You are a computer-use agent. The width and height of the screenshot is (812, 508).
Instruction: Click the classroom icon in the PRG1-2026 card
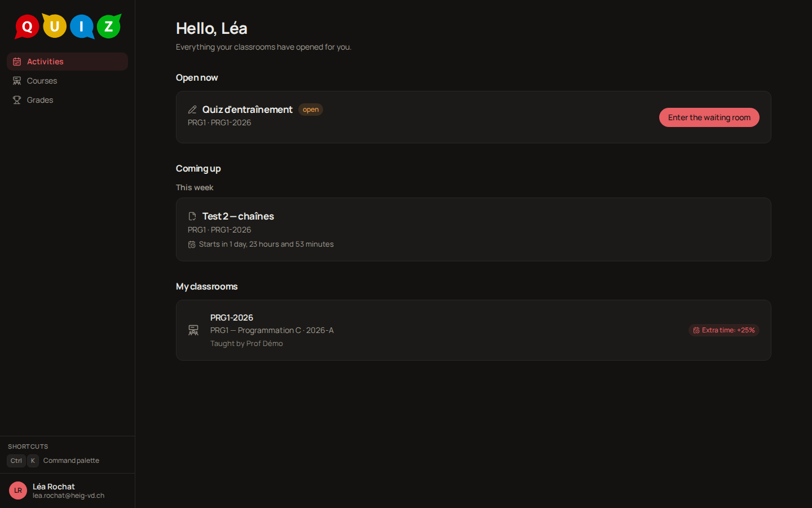[x=193, y=330]
